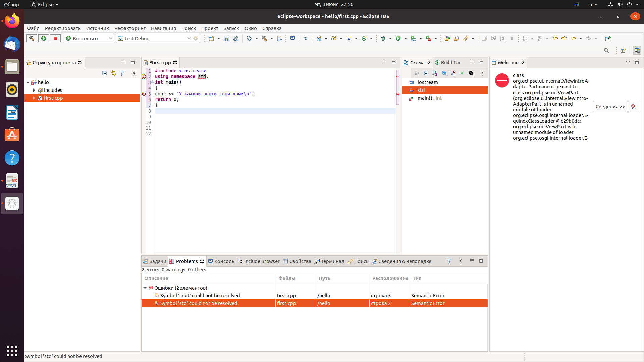This screenshot has width=644, height=362.
Task: Click the Project Explorer filter icon
Action: [x=122, y=73]
